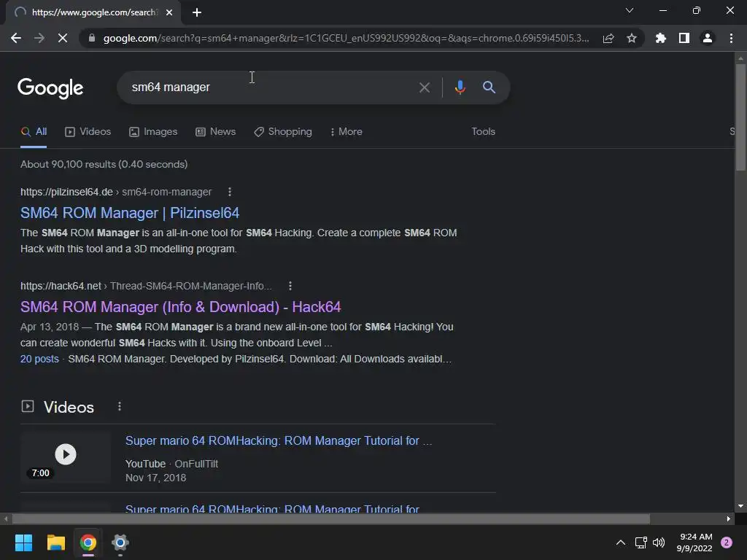
Task: Clear the search box text
Action: [425, 87]
